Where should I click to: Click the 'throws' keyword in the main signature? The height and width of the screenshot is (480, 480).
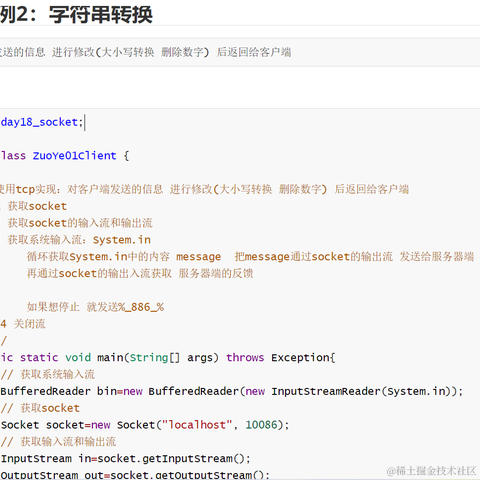point(245,357)
